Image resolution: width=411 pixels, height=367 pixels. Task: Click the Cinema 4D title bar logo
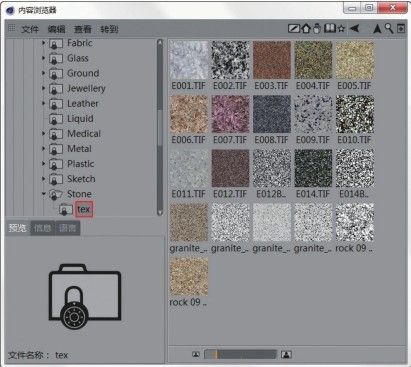click(11, 10)
